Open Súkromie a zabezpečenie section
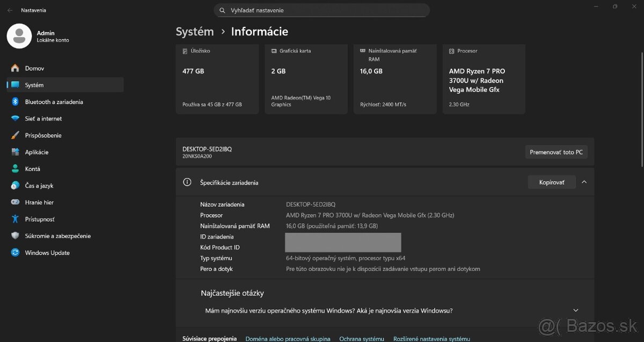The height and width of the screenshot is (342, 644). coord(58,236)
